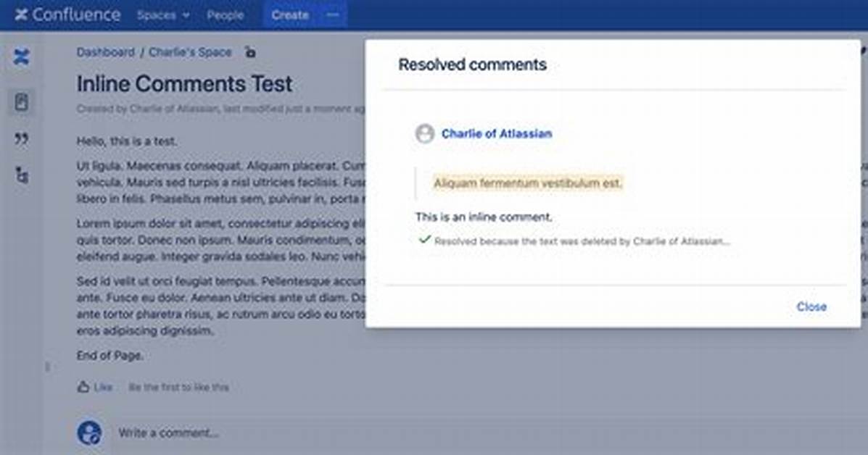Click the page restrictions lock icon
The width and height of the screenshot is (868, 455).
[x=250, y=52]
